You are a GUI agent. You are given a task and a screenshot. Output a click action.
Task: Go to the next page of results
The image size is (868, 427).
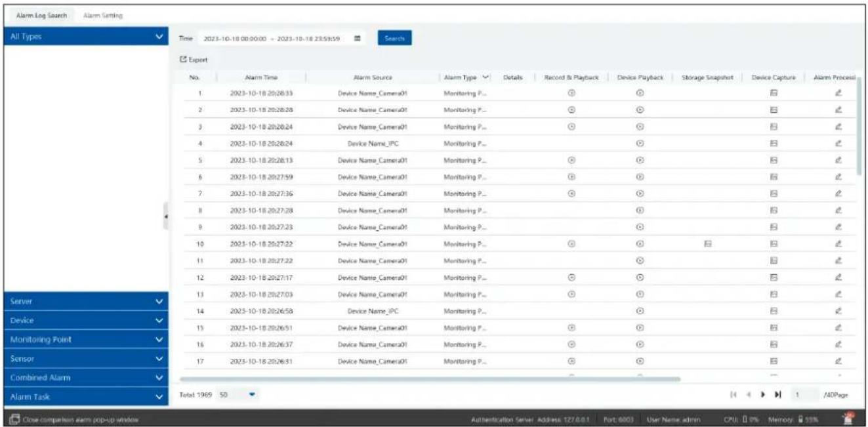coord(762,396)
